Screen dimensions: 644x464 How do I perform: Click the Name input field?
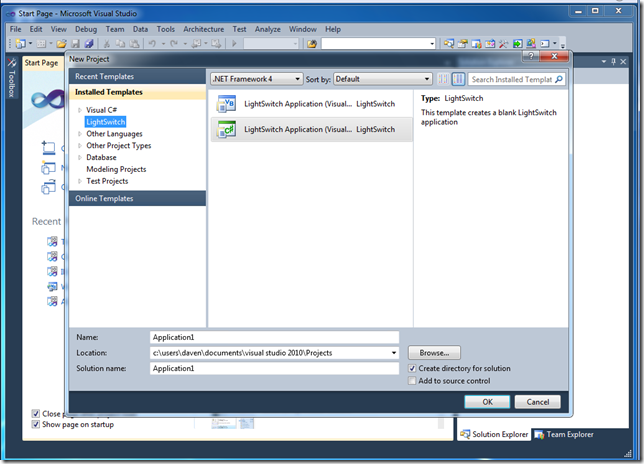click(274, 337)
